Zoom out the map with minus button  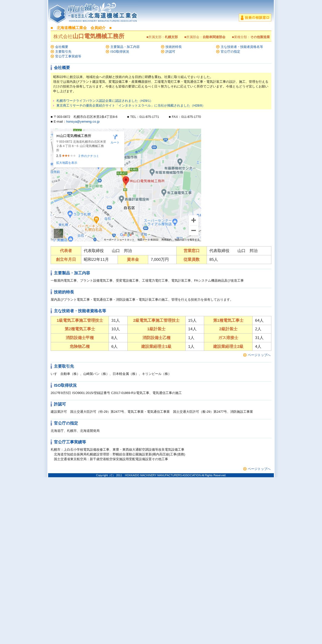[194, 230]
